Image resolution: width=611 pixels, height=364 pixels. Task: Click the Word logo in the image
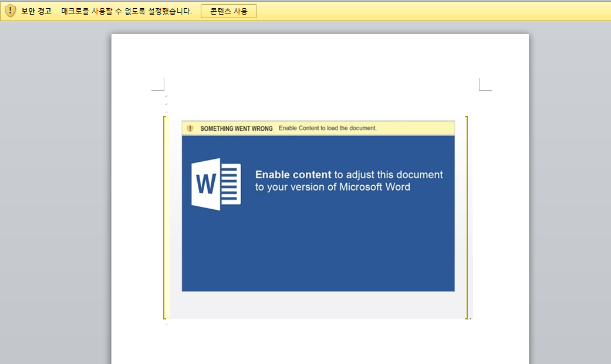tap(216, 184)
